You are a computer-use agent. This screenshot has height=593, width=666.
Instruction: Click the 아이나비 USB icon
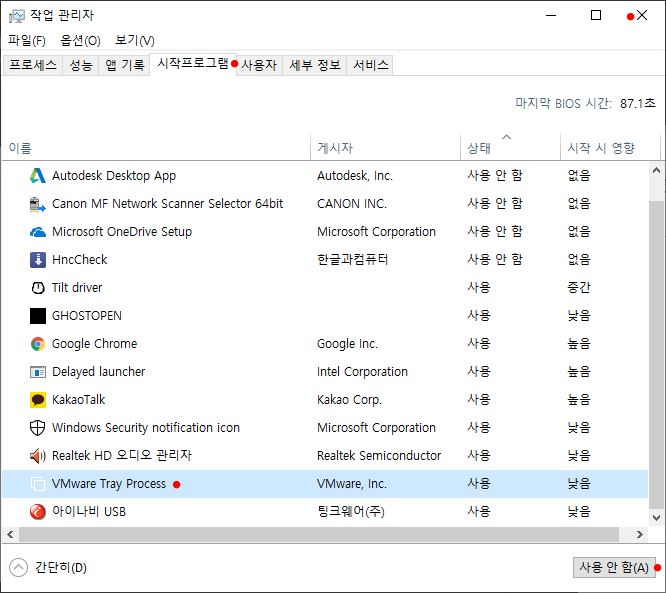pyautogui.click(x=38, y=511)
